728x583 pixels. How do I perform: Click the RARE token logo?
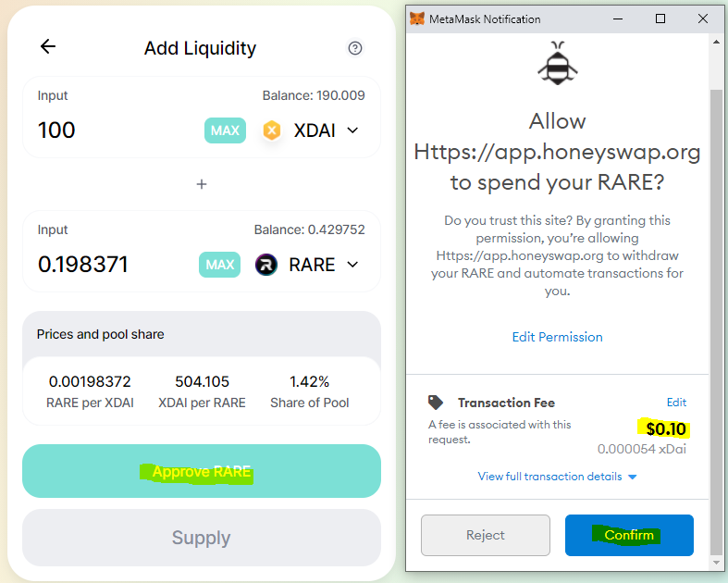266,265
